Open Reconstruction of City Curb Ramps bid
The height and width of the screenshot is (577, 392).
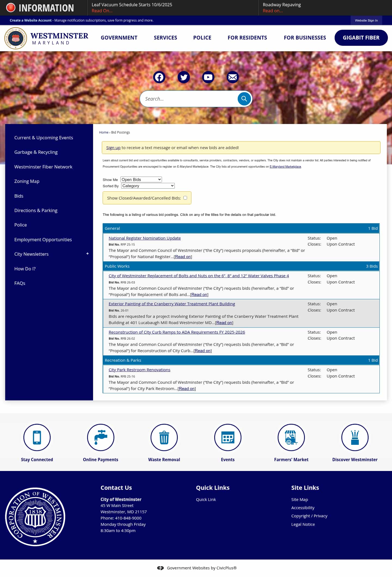point(177,332)
